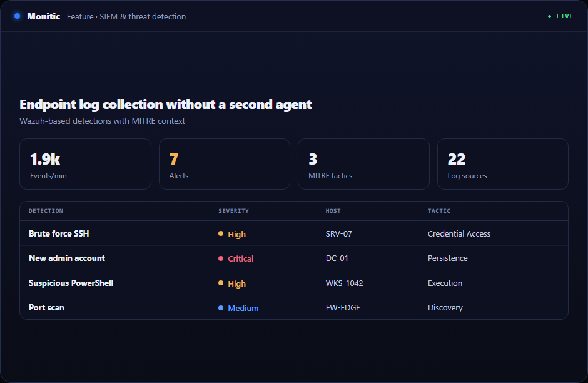Click the red Critical severity dot
Viewport: 588px width, 383px height.
click(221, 258)
